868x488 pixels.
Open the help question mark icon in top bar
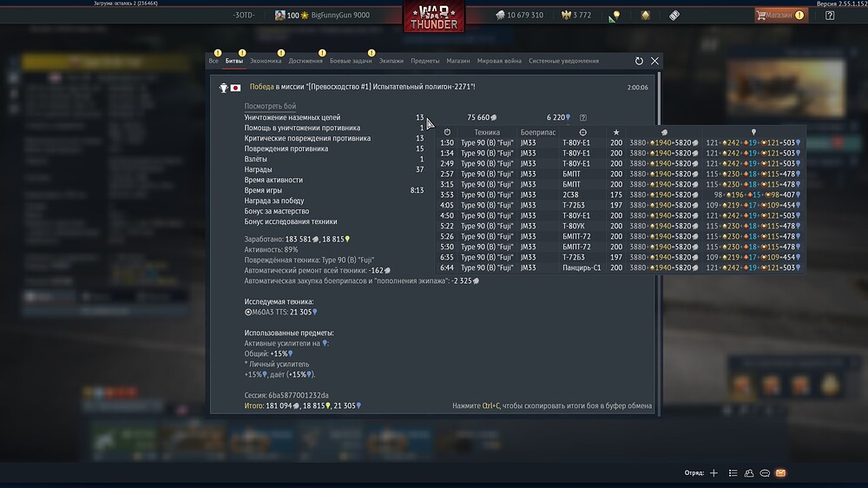(830, 16)
